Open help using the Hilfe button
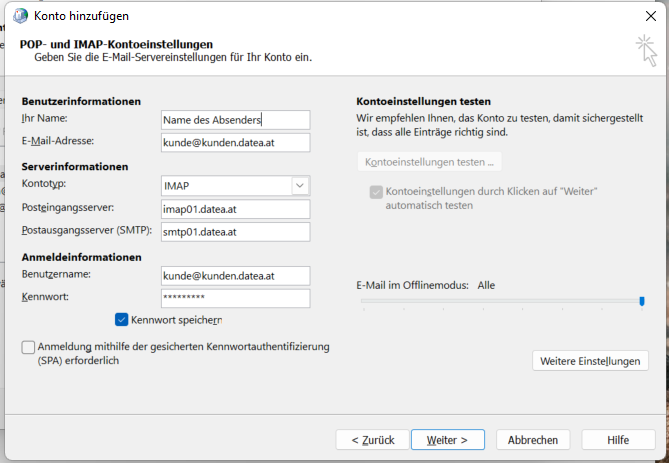The image size is (669, 463). pyautogui.click(x=618, y=440)
